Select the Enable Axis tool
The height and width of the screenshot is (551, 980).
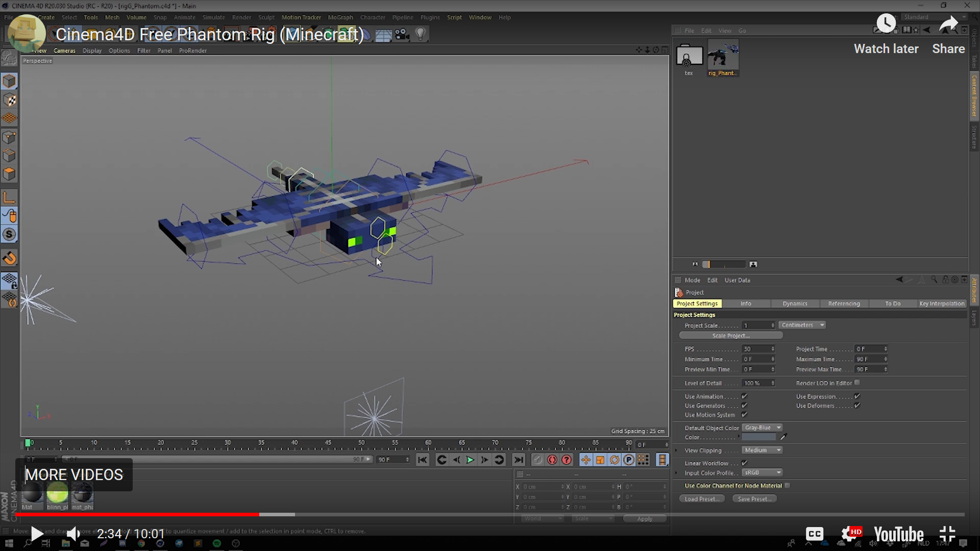[9, 197]
